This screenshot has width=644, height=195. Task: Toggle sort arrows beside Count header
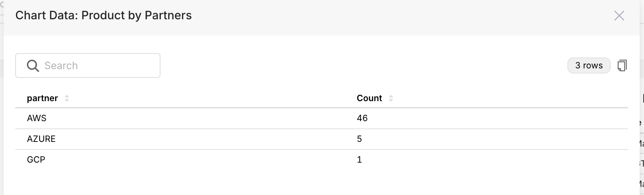(x=391, y=98)
